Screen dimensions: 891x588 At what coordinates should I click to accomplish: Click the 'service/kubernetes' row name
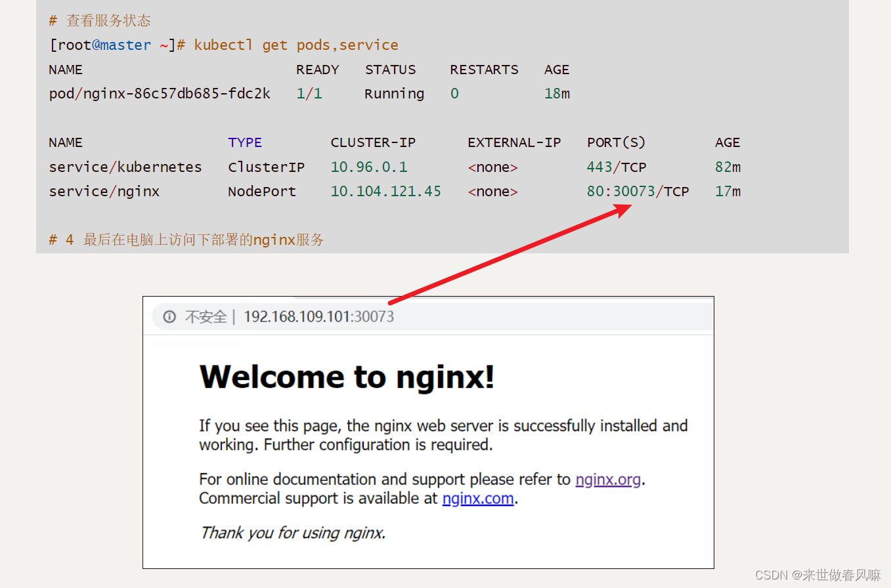click(x=125, y=167)
